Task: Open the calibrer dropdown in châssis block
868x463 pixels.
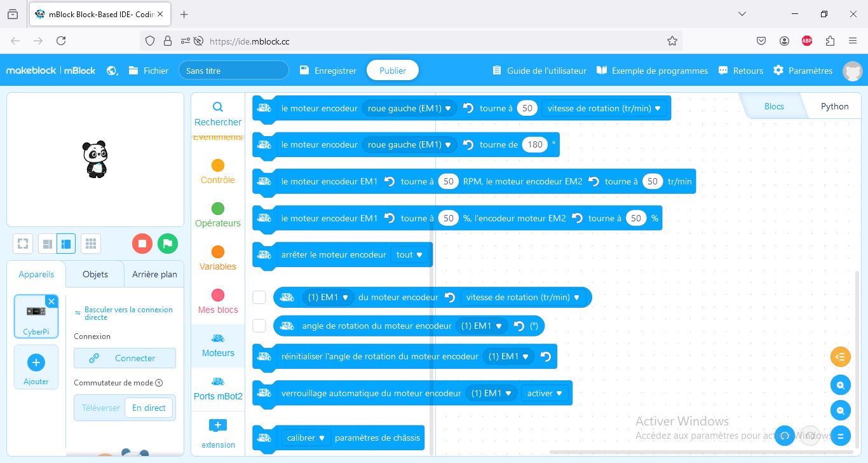Action: (306, 438)
